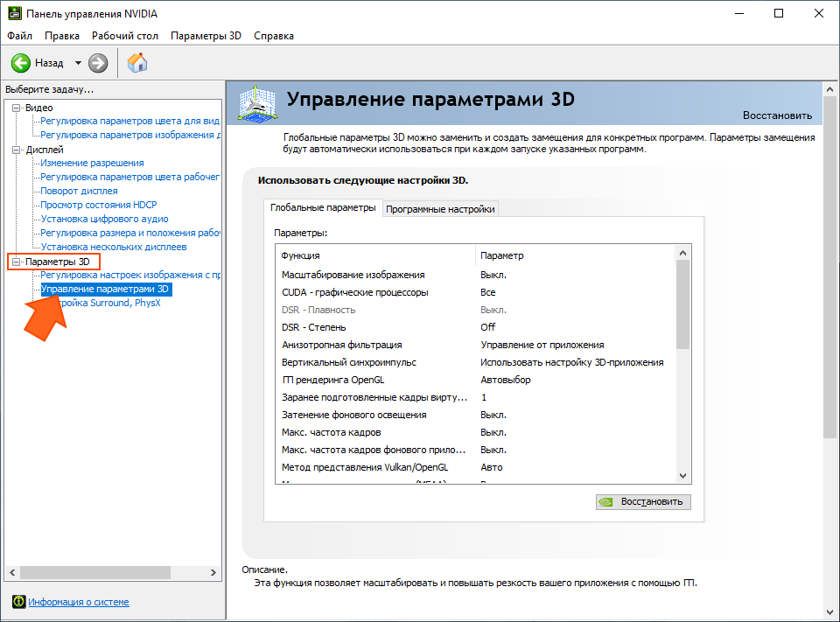
Task: Select the Анизотропная фильтрация row
Action: click(475, 345)
